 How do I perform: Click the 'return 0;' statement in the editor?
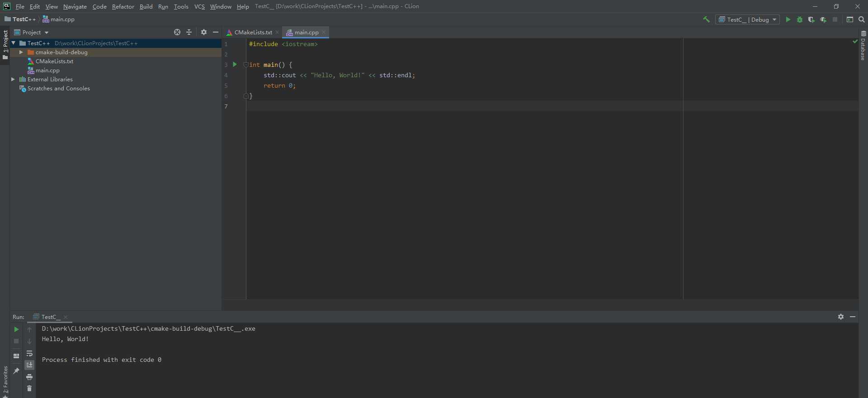coord(279,85)
